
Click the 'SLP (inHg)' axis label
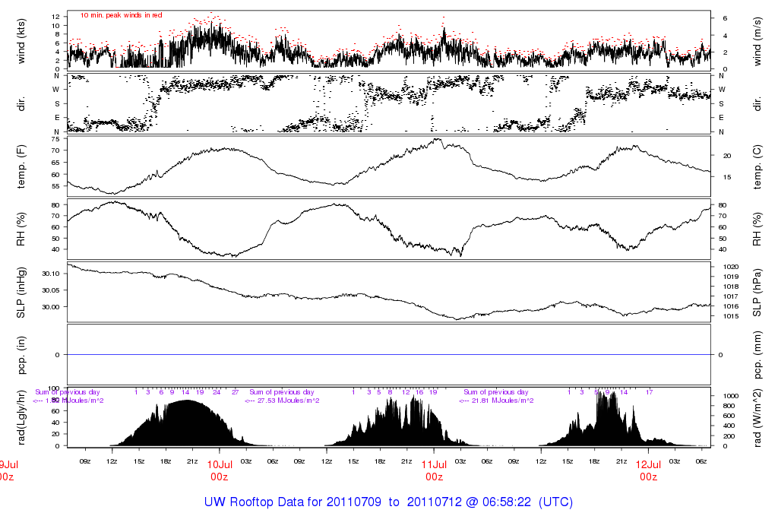click(x=21, y=293)
